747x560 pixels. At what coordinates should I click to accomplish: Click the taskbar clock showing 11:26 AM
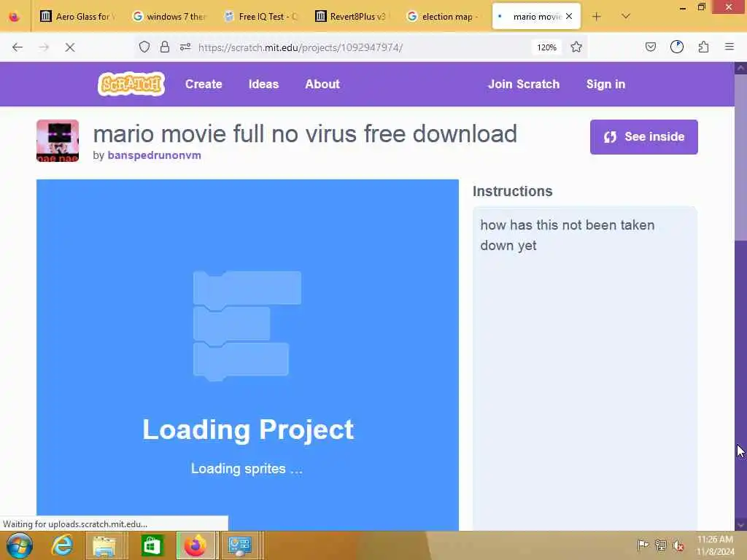pos(715,545)
